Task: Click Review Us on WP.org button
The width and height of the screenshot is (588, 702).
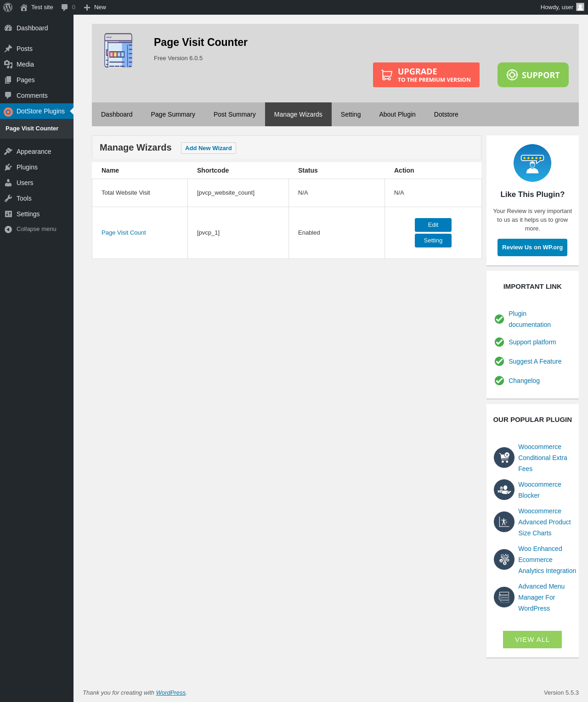Action: 532,247
